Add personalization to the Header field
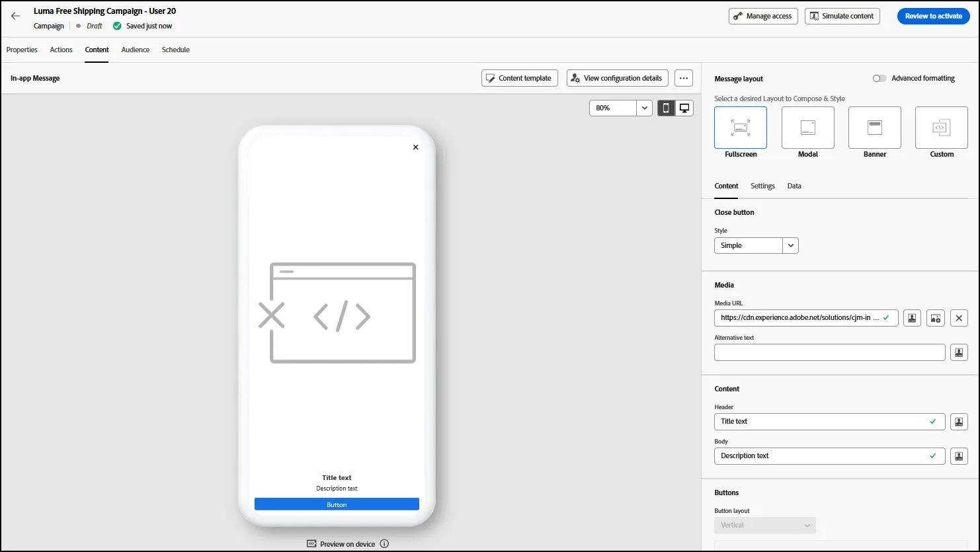Viewport: 980px width, 552px height. point(960,421)
